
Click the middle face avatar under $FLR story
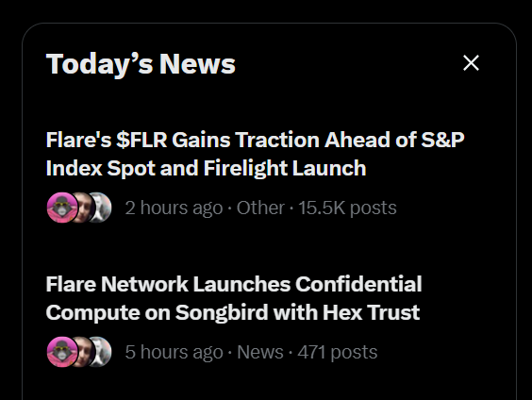[x=83, y=208]
